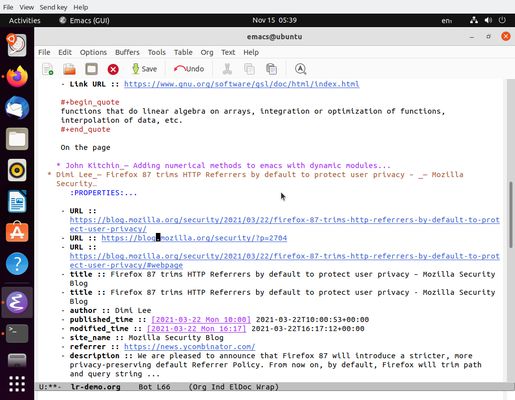515x400 pixels.
Task: Open the Tools menu
Action: click(x=157, y=52)
